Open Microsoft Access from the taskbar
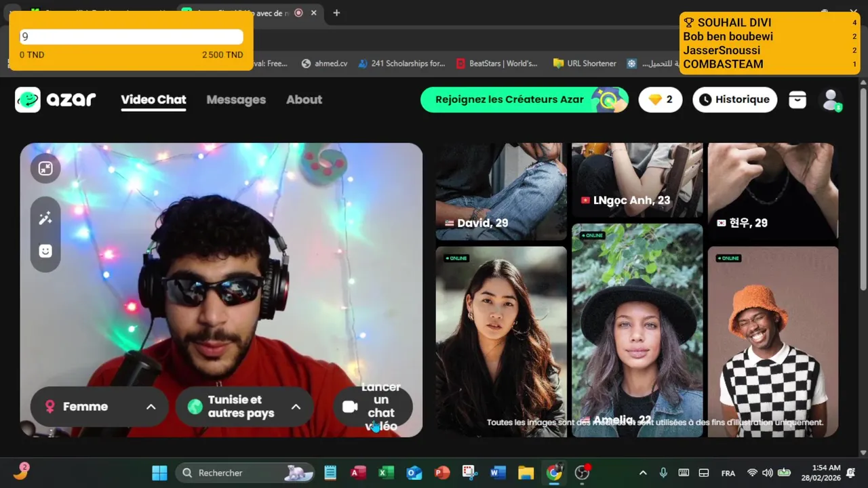 tap(358, 472)
